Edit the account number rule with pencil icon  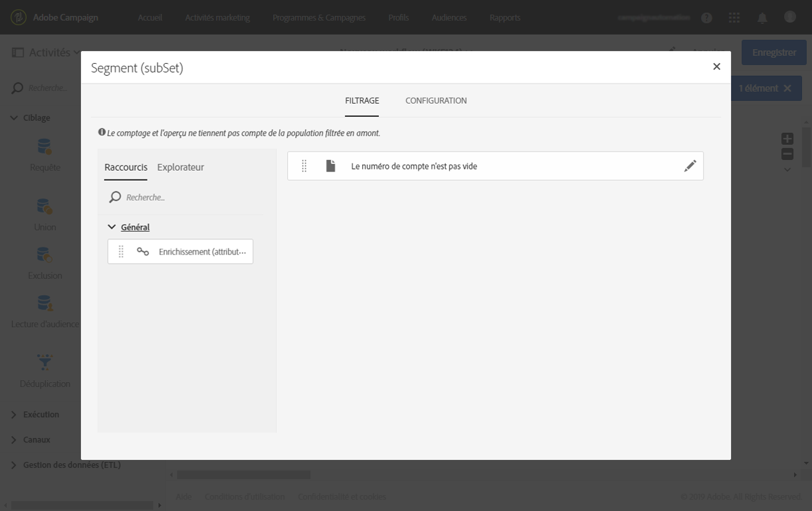[690, 166]
